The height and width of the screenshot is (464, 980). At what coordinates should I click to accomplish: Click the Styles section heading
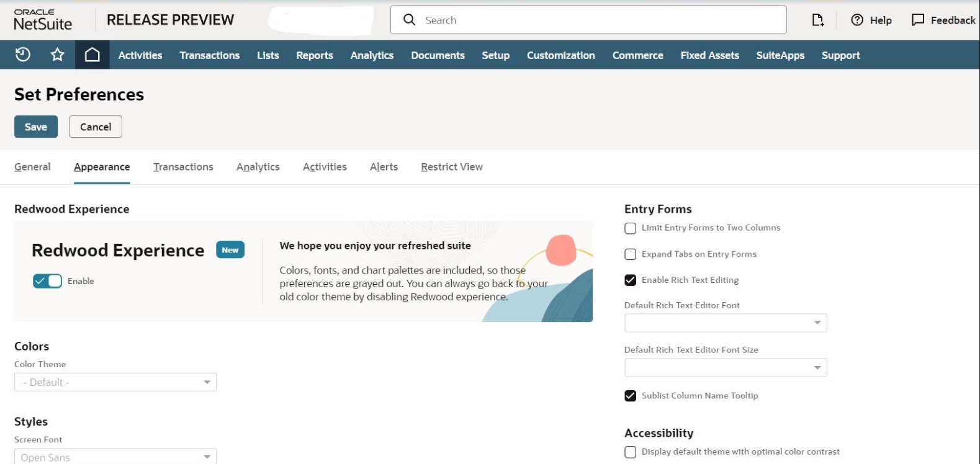31,421
